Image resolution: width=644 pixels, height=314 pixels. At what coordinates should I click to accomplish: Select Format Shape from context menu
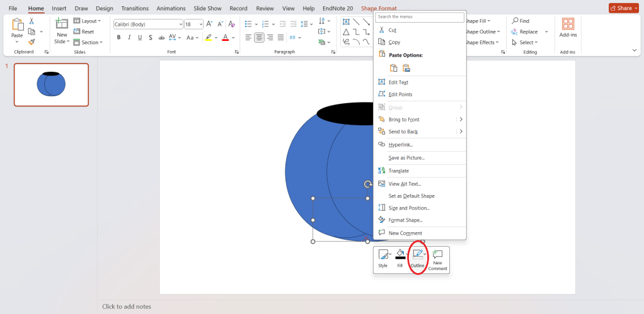pyautogui.click(x=405, y=220)
